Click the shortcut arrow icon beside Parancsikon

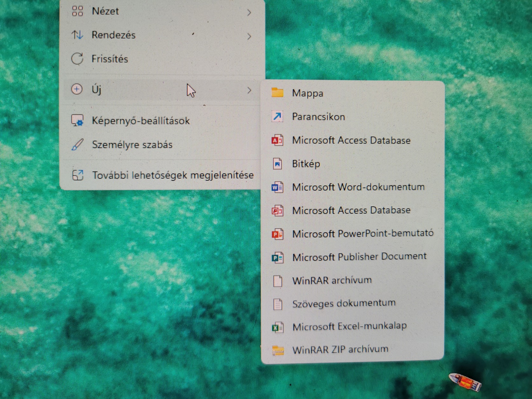click(x=277, y=116)
